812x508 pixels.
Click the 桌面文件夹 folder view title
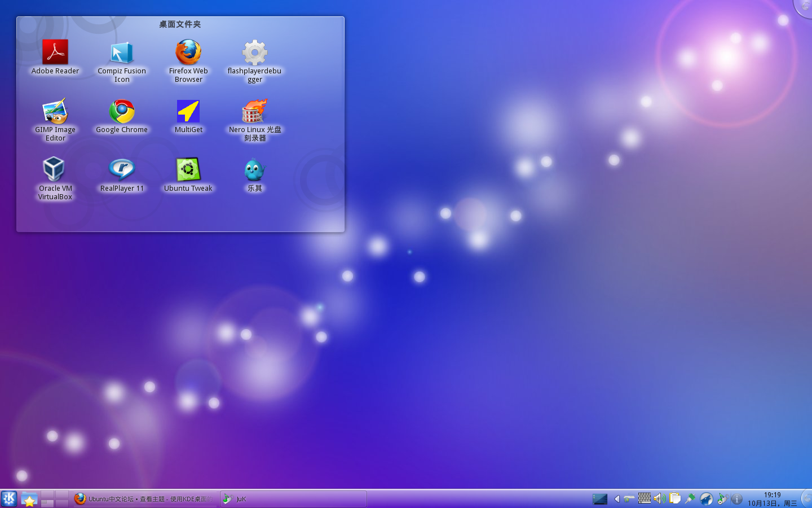coord(180,24)
